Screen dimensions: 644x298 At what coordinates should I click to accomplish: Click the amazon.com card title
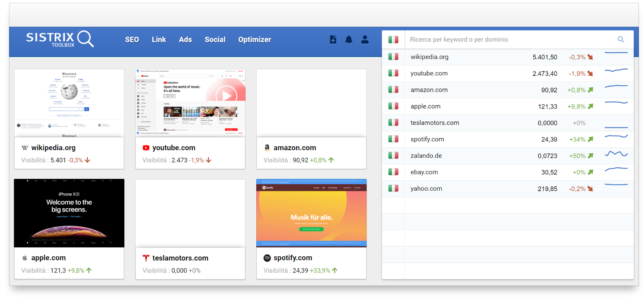[x=295, y=148]
